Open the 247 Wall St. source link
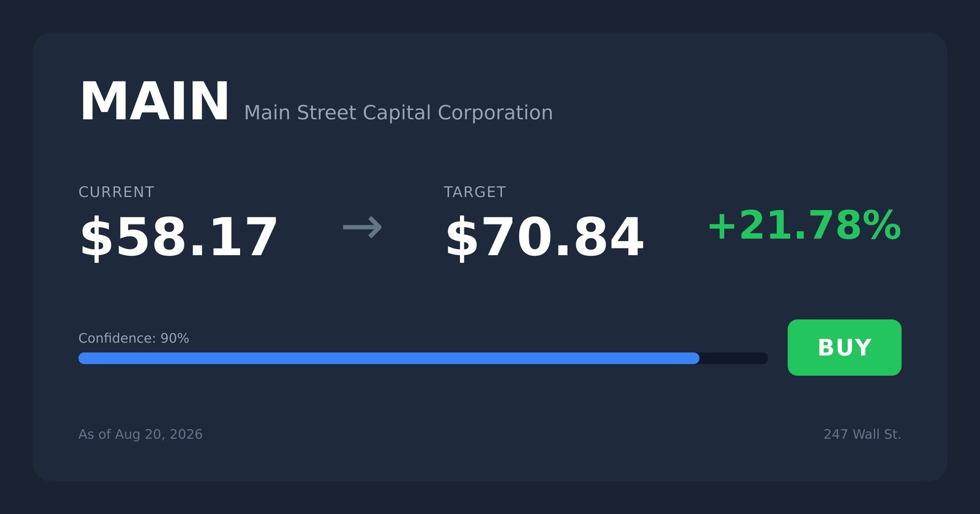 (862, 434)
